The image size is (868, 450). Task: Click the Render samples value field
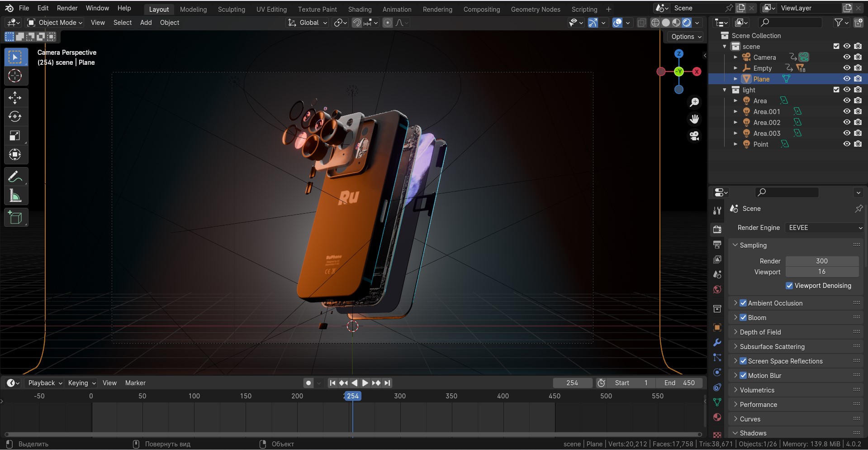click(821, 261)
